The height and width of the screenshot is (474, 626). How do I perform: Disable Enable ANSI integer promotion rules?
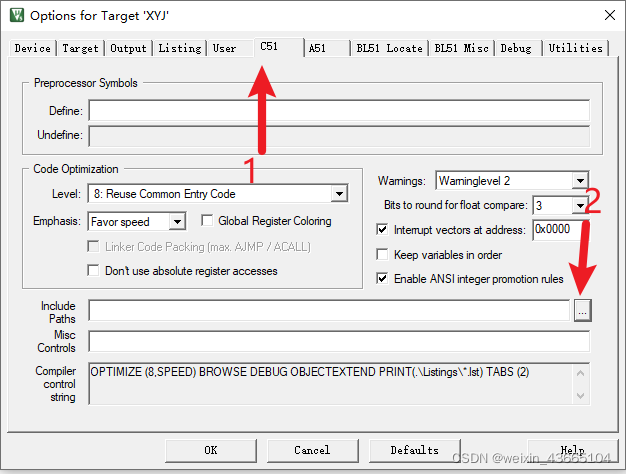point(382,278)
